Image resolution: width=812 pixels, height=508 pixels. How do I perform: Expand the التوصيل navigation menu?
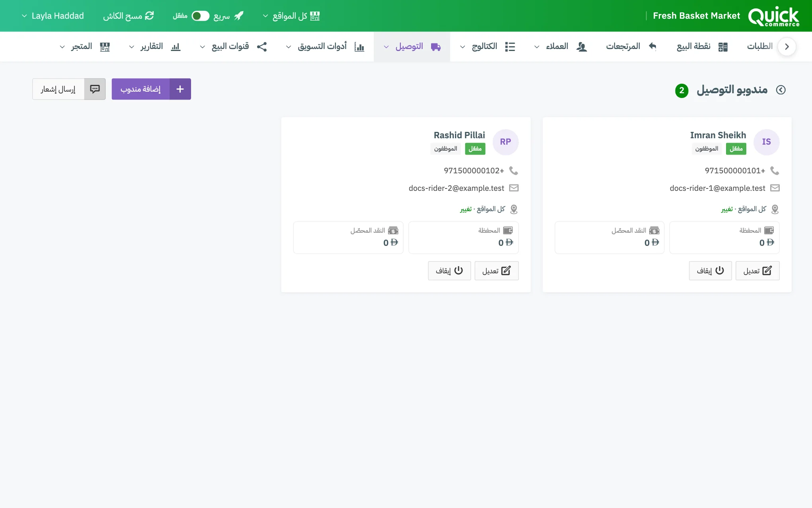[x=412, y=47]
